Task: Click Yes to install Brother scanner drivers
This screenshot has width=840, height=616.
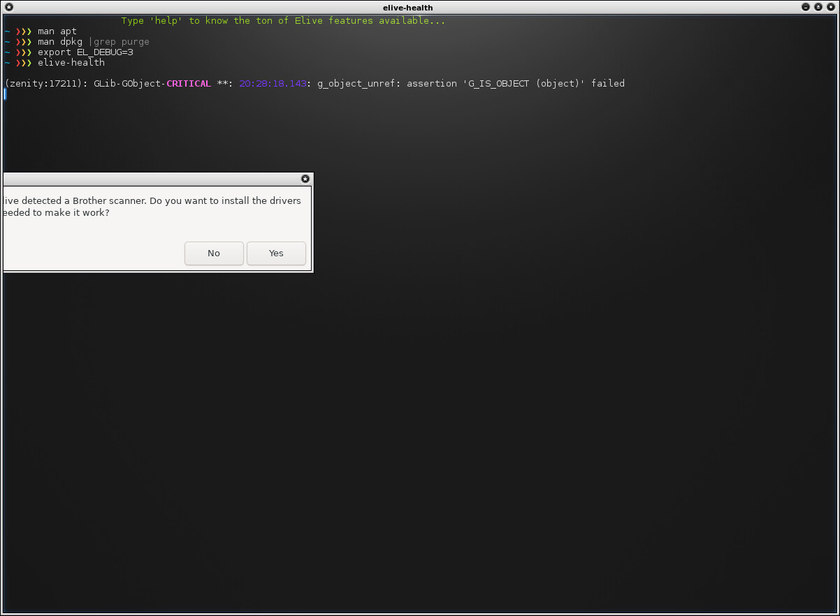Action: 276,254
